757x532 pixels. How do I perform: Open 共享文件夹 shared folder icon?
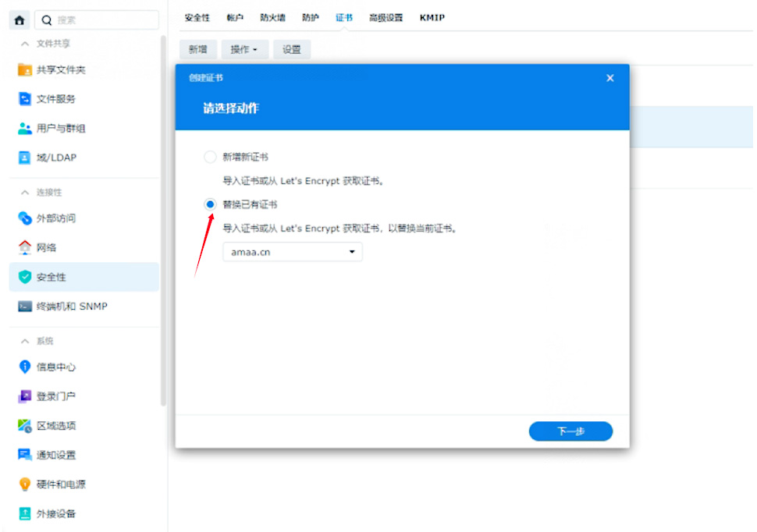point(25,70)
